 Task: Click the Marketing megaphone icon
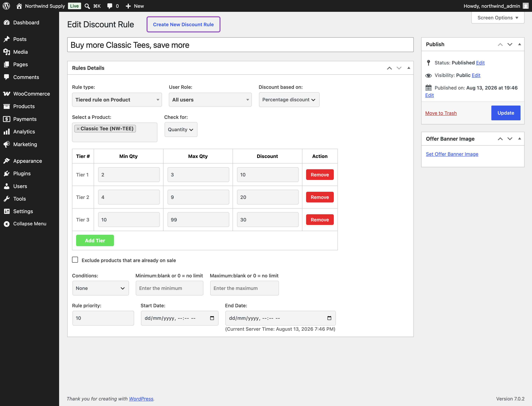click(7, 144)
